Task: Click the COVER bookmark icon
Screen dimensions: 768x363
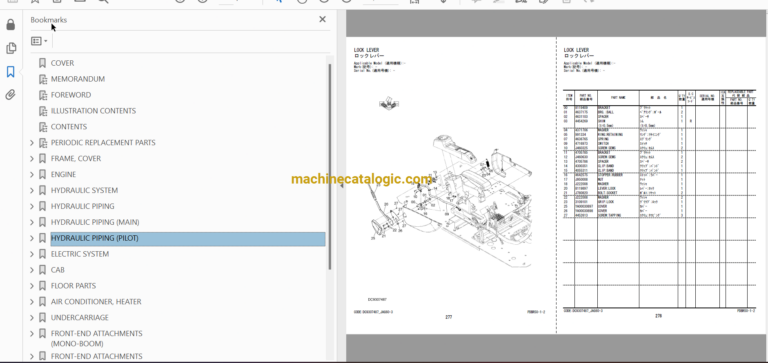Action: coord(43,63)
